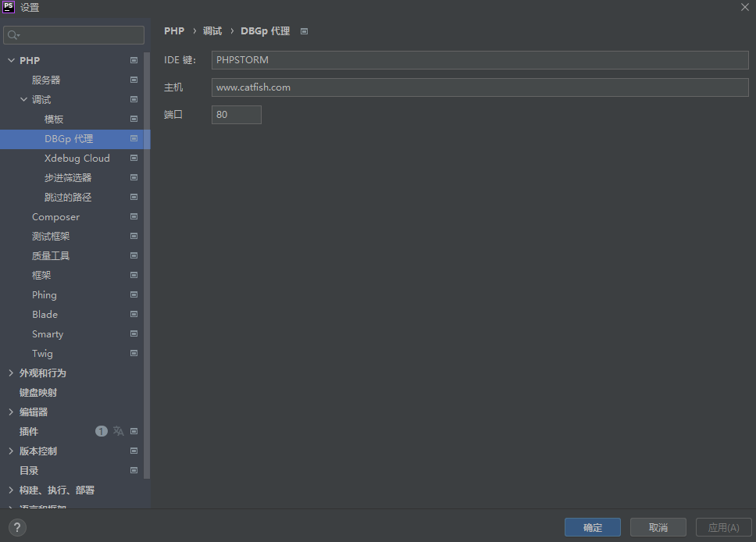Image resolution: width=756 pixels, height=542 pixels.
Task: Click the update count badge on 插件
Action: coord(102,431)
